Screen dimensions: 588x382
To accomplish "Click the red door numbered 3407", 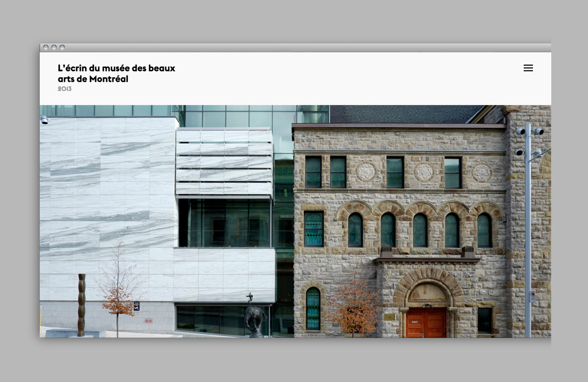I will coord(426,322).
